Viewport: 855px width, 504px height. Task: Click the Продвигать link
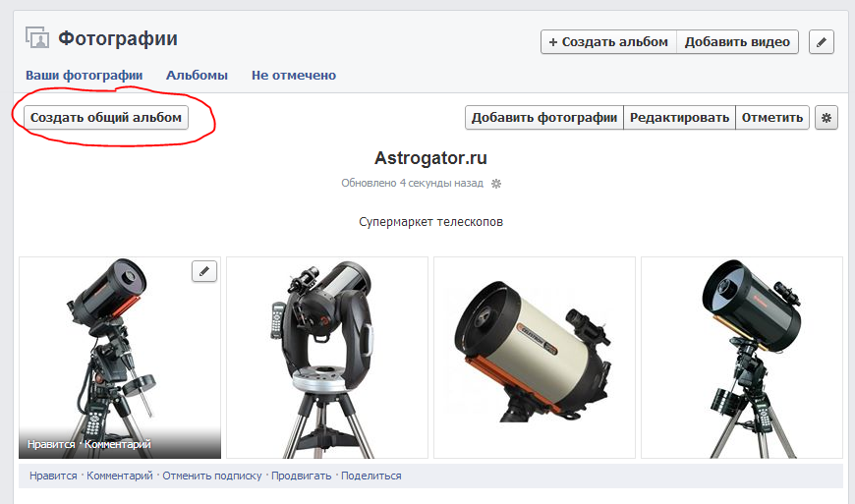[302, 476]
